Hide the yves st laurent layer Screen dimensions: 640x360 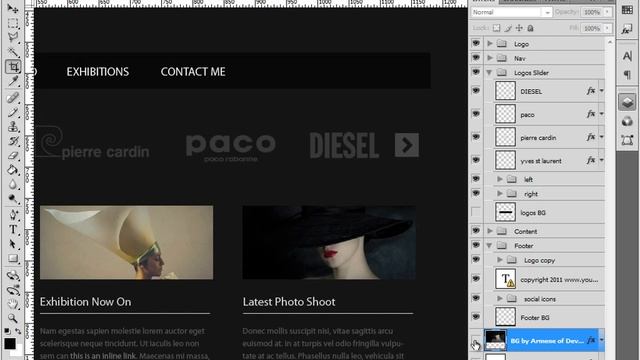[476, 160]
